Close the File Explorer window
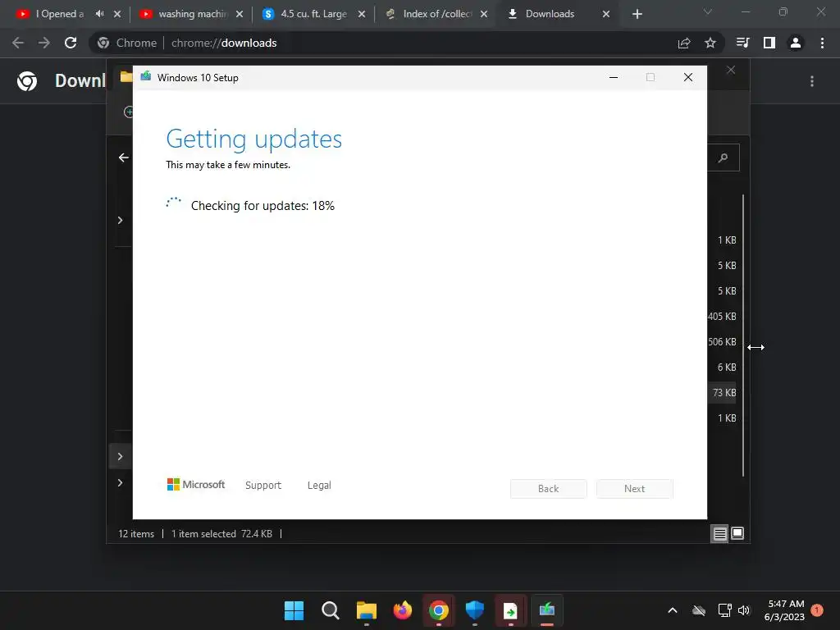 click(x=731, y=71)
